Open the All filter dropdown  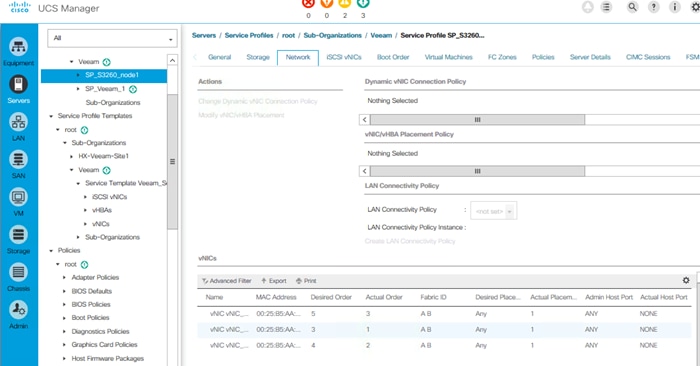[x=112, y=38]
